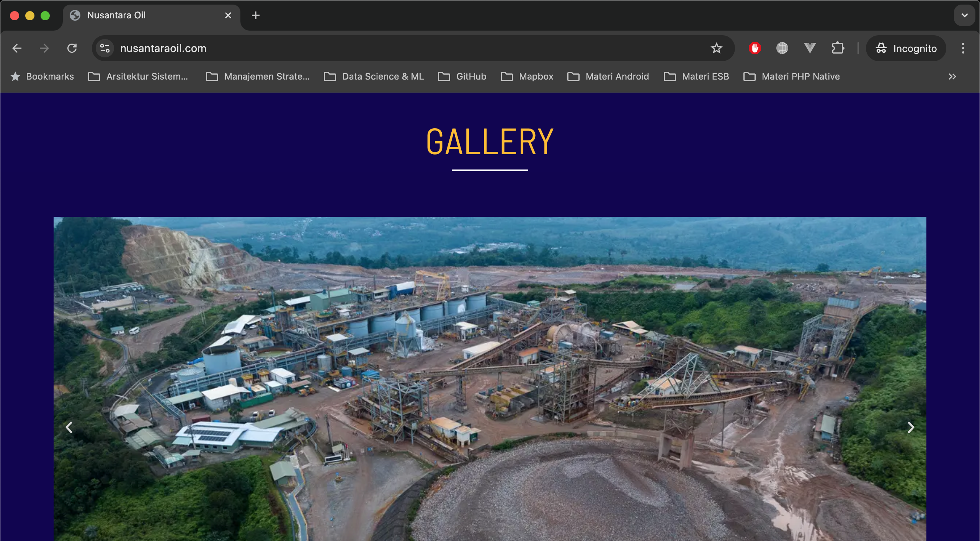Open a new tab with plus button

click(256, 15)
